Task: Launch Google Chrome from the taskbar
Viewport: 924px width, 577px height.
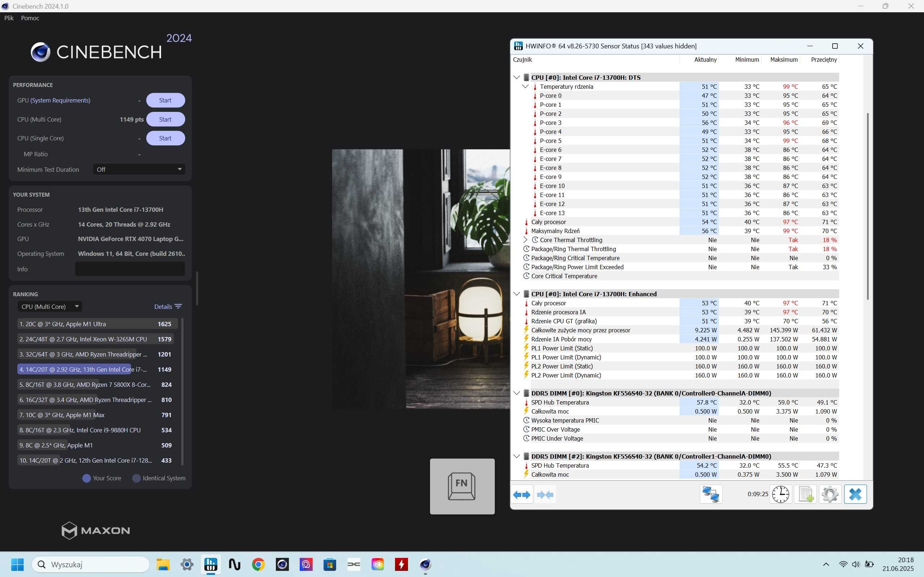Action: pos(259,564)
